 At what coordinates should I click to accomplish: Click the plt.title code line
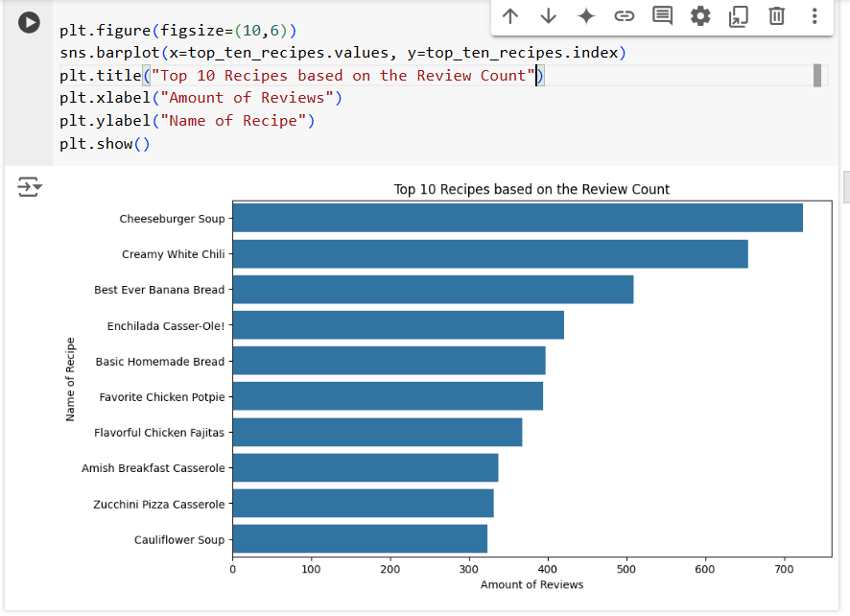(x=301, y=76)
